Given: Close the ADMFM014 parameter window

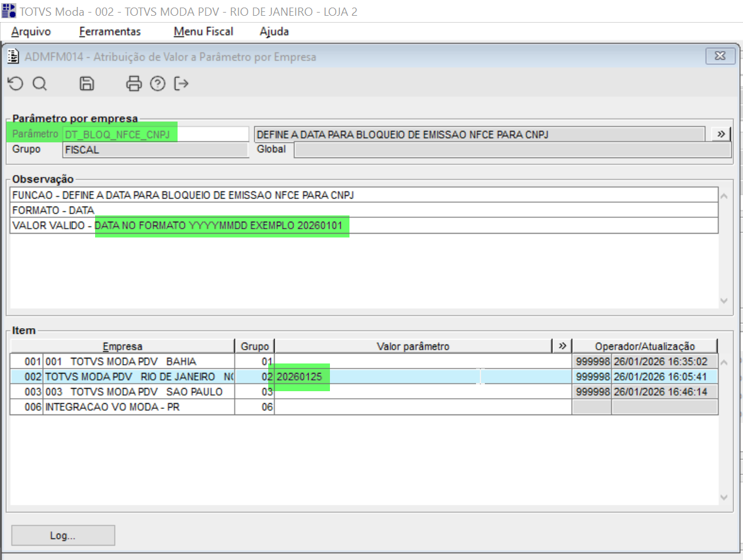Looking at the screenshot, I should coord(720,56).
